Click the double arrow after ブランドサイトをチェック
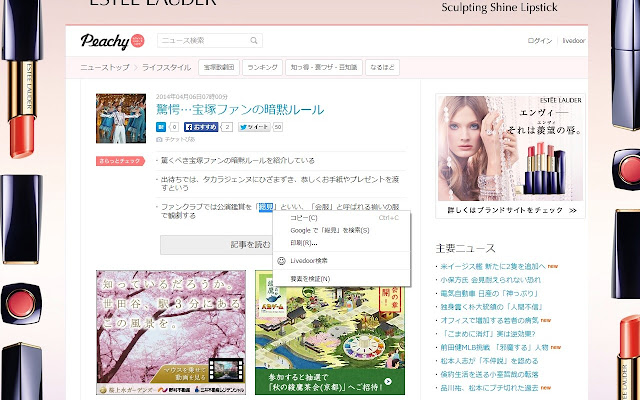640x400 pixels. pos(573,210)
